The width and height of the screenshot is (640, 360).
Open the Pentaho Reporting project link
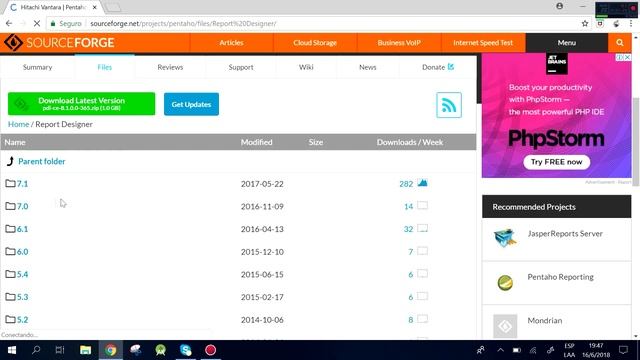pyautogui.click(x=560, y=277)
